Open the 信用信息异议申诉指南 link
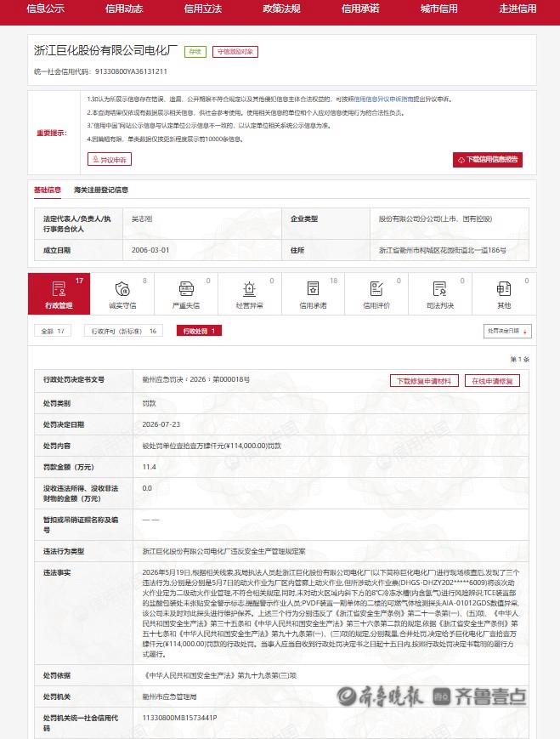560x739 pixels. 383,99
